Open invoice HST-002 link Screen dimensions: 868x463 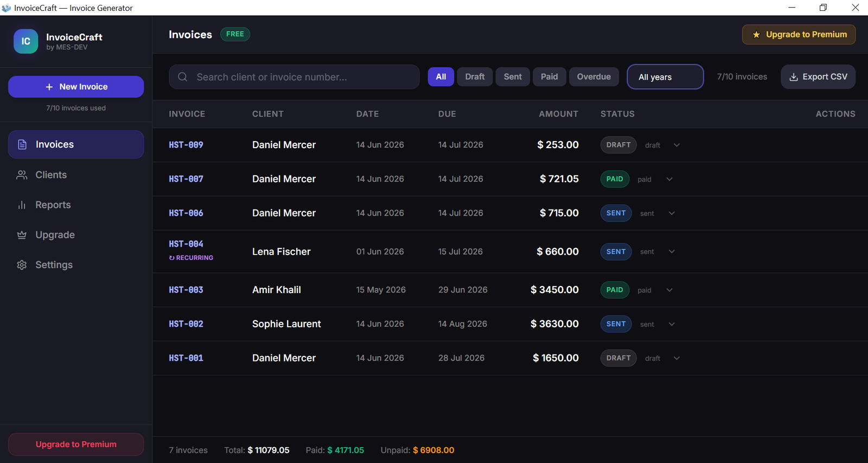pyautogui.click(x=186, y=324)
